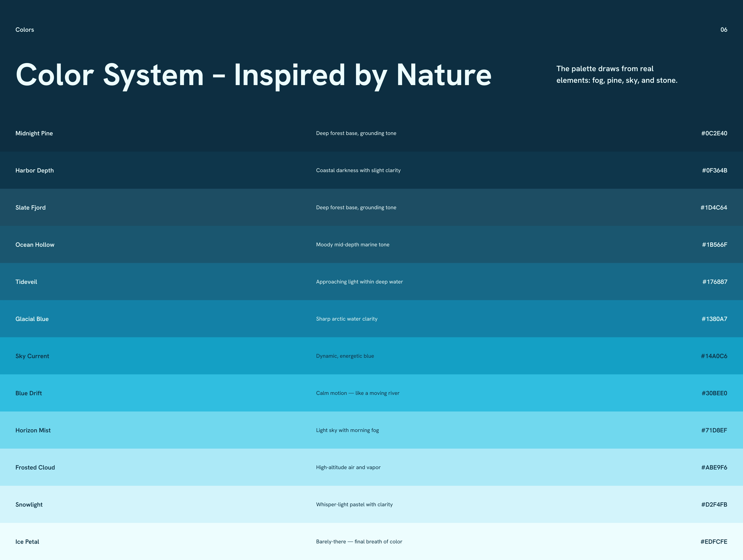
Task: Click the Color System main heading
Action: point(254,75)
